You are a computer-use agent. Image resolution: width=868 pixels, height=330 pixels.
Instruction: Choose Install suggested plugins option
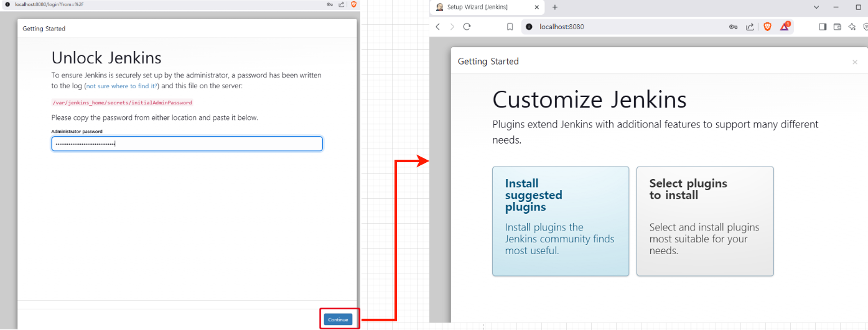[x=560, y=221]
